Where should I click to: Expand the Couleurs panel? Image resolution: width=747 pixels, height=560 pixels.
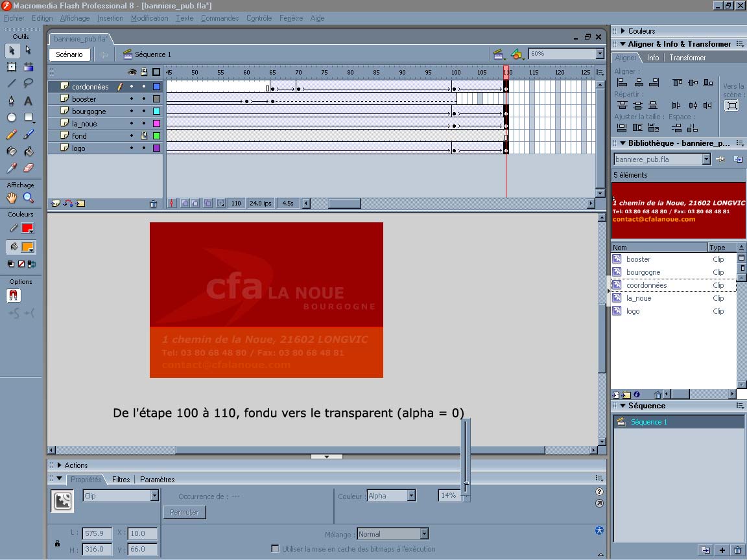[x=622, y=31]
